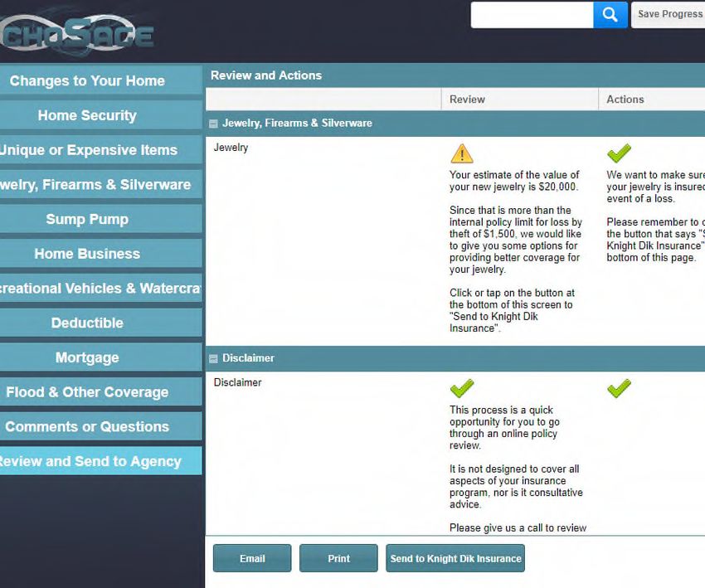
Task: Click the 'Click or tap on the button' paragraph
Action: 512,310
